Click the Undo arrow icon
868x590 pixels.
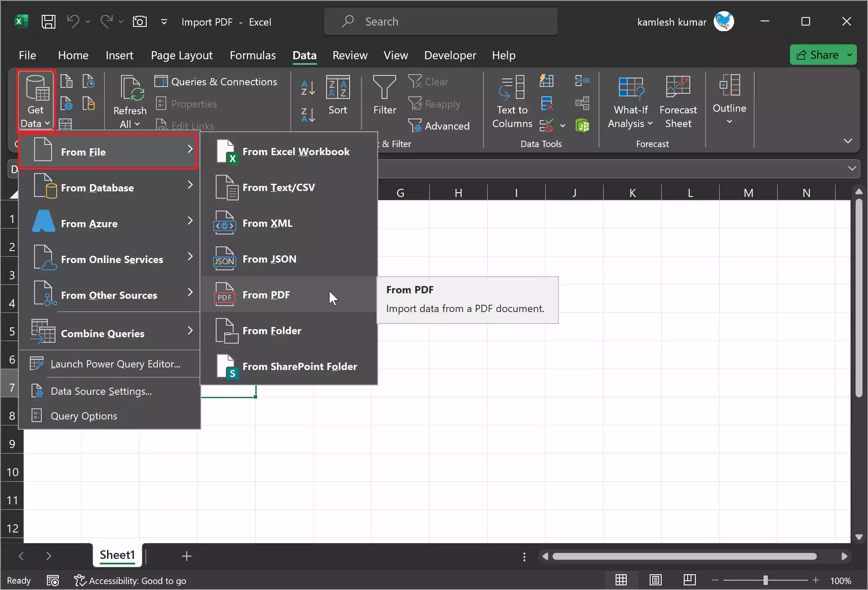(73, 21)
